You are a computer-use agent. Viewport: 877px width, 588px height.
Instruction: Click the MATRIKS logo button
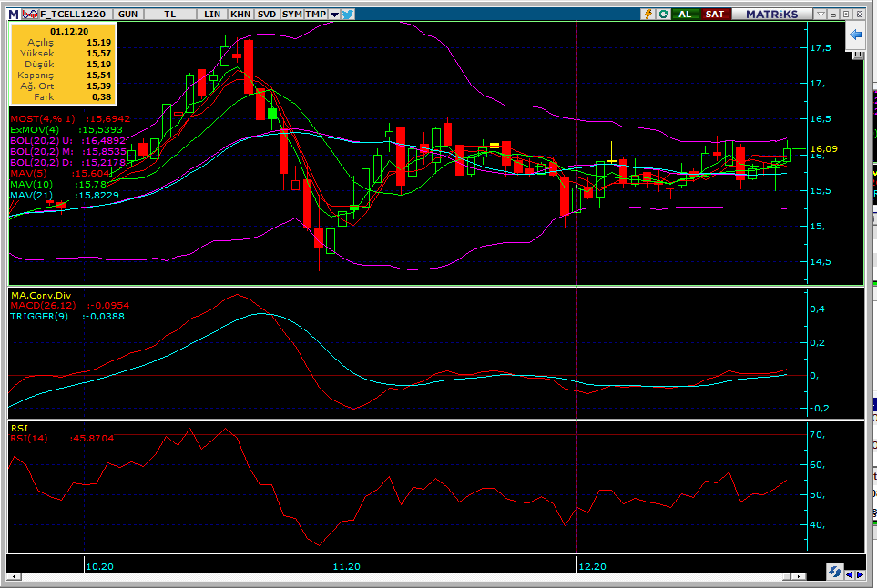pos(772,14)
